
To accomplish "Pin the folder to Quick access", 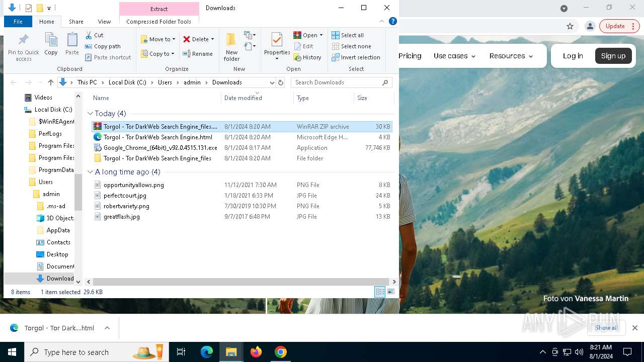I will pos(23,47).
